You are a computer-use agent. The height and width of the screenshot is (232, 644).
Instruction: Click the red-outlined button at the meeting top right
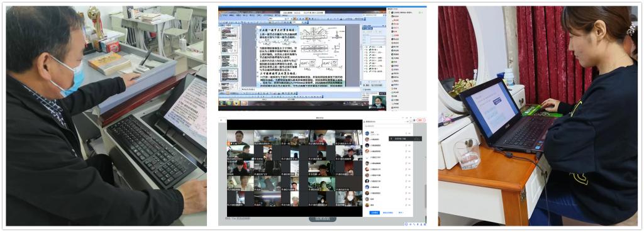pyautogui.click(x=420, y=120)
